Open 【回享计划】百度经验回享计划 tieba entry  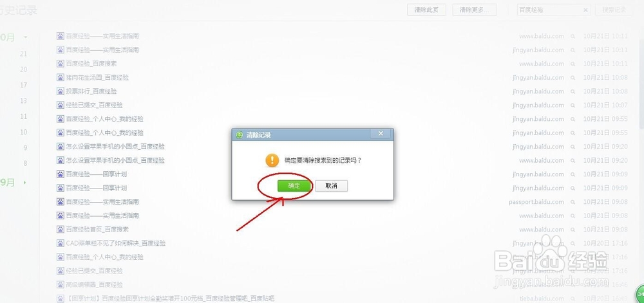[170, 298]
